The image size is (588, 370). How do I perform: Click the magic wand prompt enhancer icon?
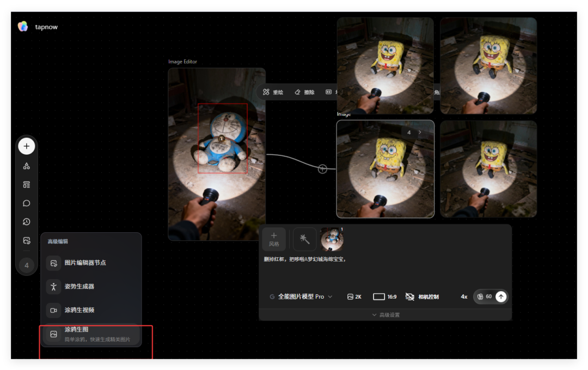pos(304,239)
